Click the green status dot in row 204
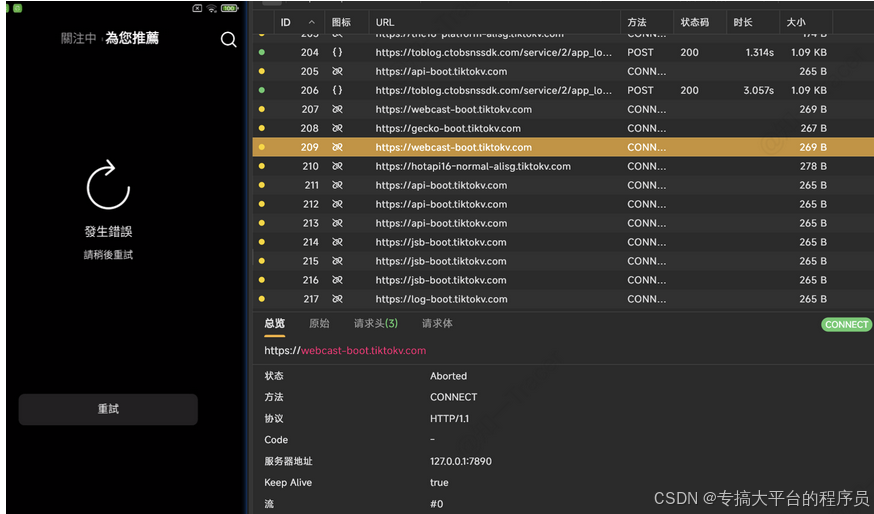The image size is (874, 514). click(261, 52)
